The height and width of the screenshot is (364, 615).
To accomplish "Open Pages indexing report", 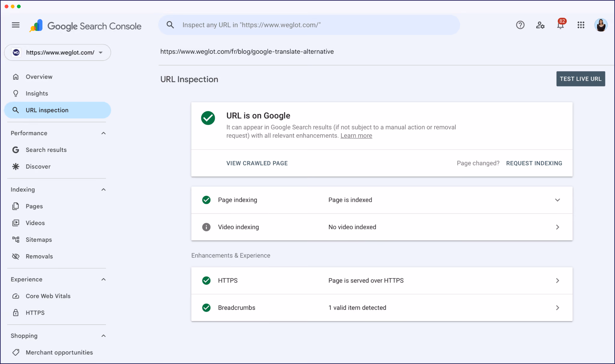I will (58, 206).
